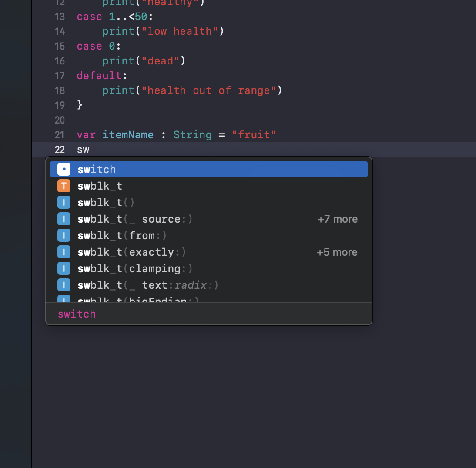Click the blue icon beside swblk_t(clamping:)
The image size is (476, 468).
[64, 269]
